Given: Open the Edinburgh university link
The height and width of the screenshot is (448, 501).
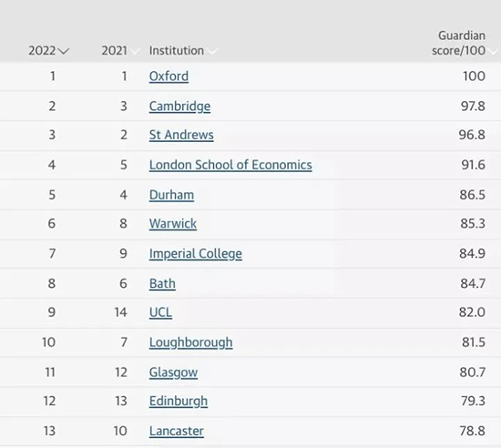Looking at the screenshot, I should click(179, 402).
